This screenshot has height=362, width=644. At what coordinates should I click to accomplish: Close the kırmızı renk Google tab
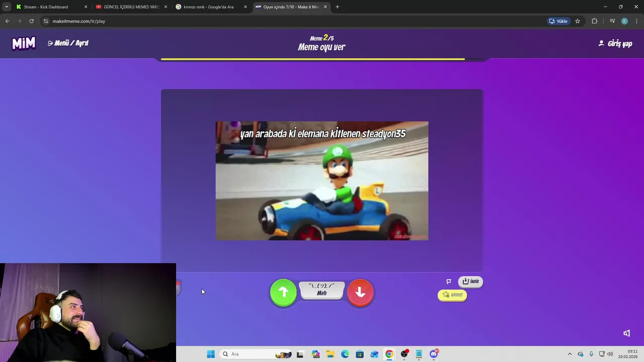tap(246, 7)
